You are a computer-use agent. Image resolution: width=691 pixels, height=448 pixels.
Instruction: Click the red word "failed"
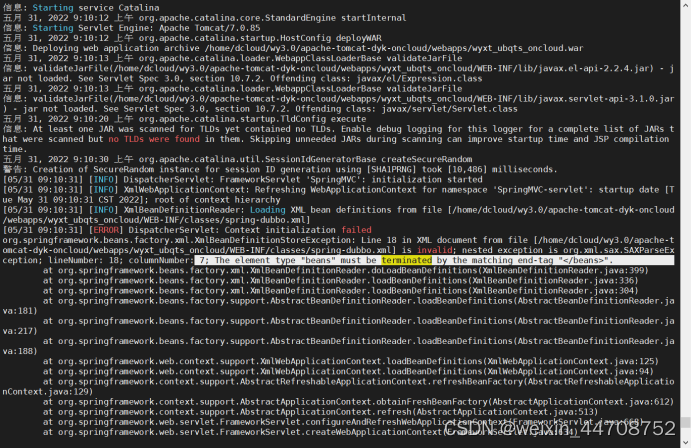pos(357,230)
